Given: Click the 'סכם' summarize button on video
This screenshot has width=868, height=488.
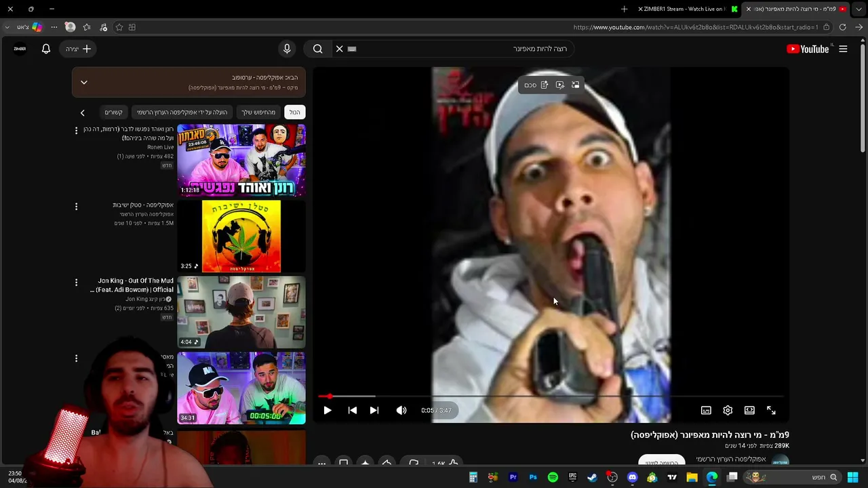Looking at the screenshot, I should click(530, 85).
